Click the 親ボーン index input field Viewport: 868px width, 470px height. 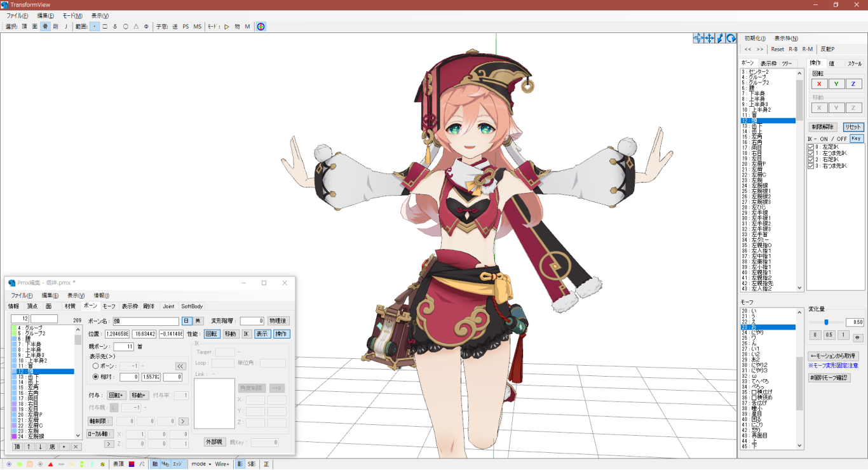(x=123, y=346)
